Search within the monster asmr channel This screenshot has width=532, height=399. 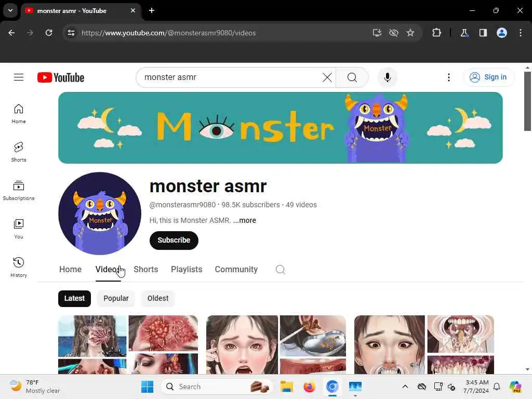(280, 270)
